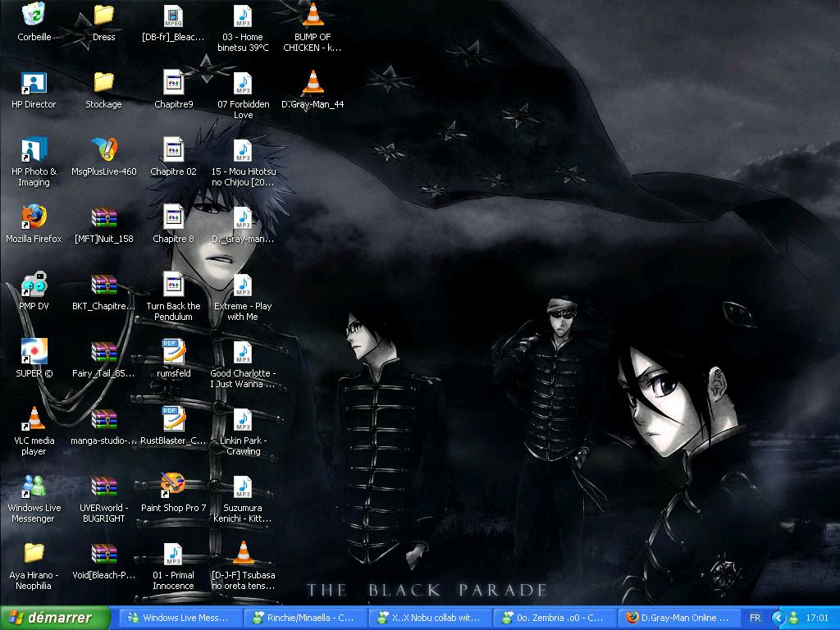Switch to X..X Nobu collab taskbar window
This screenshot has width=840, height=630.
click(430, 618)
